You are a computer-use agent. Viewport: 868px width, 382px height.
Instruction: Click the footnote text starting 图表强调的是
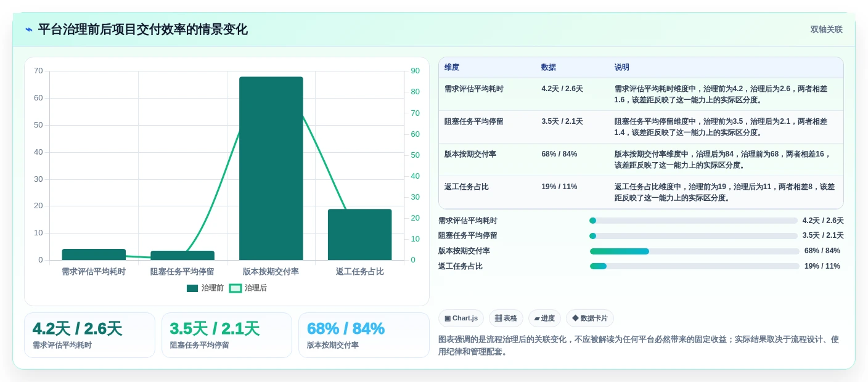point(639,346)
